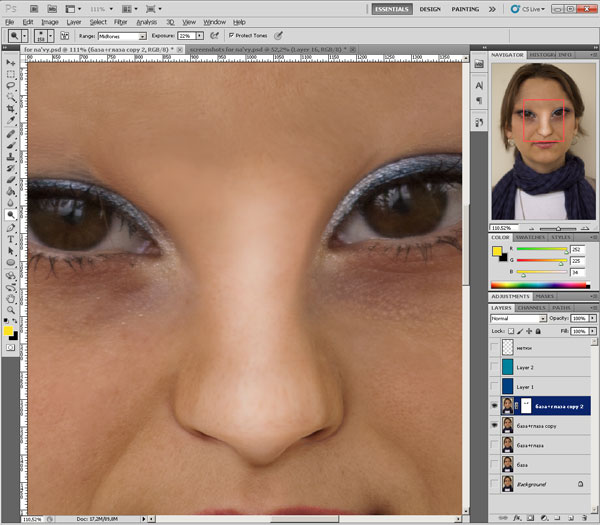The height and width of the screenshot is (525, 600).
Task: Click the airbrush icon beside Exposure
Action: pyautogui.click(x=214, y=35)
